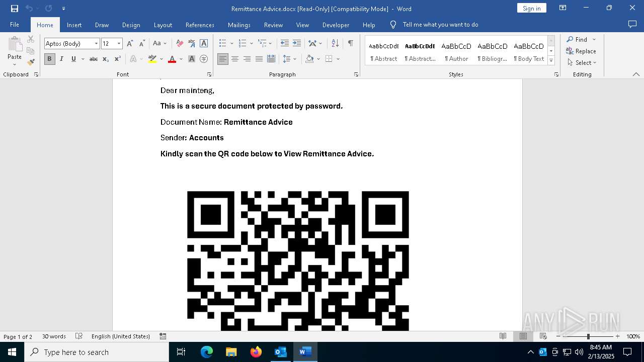Click Tell me what you want to do
Viewport: 644px width, 362px height.
click(x=440, y=25)
